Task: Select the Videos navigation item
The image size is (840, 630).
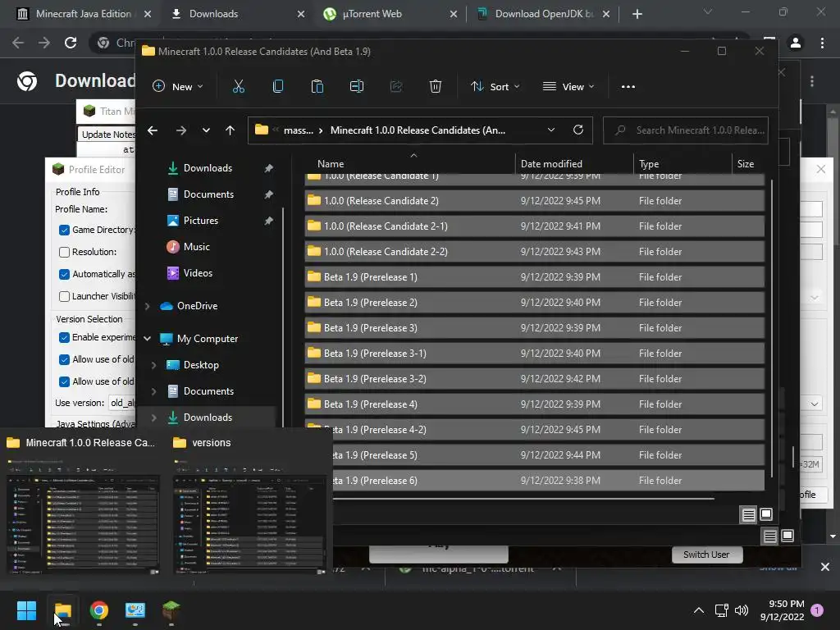Action: pyautogui.click(x=198, y=273)
